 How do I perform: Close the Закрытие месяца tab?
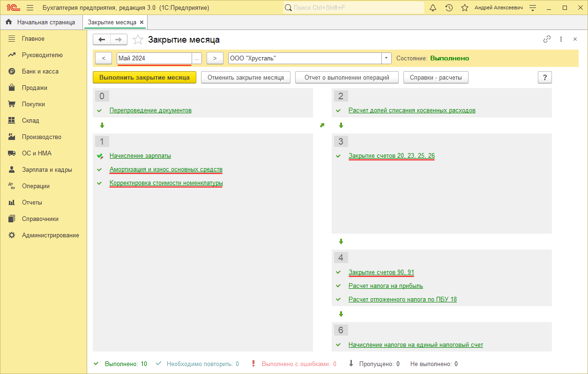pos(141,22)
